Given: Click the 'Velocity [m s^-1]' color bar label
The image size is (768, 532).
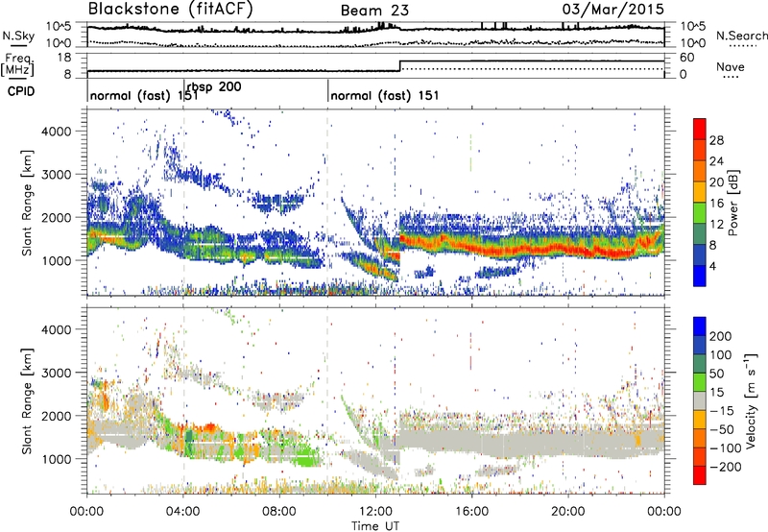Looking at the screenshot, I should [751, 400].
